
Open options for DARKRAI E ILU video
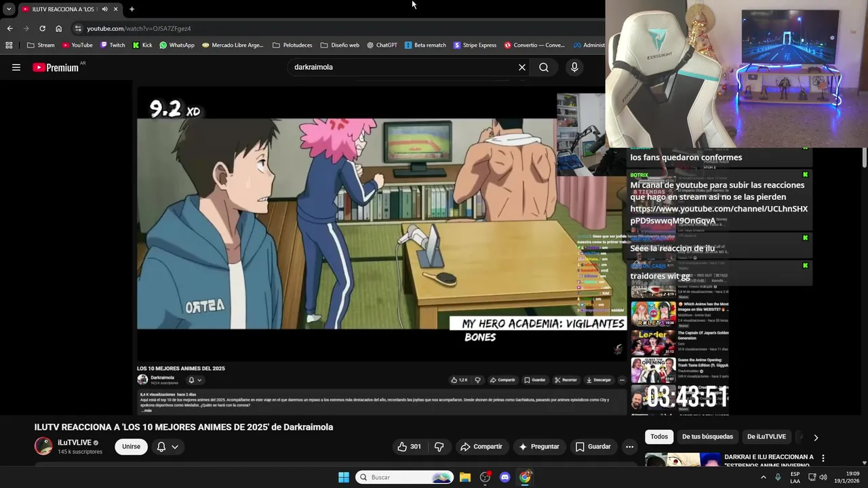click(823, 458)
